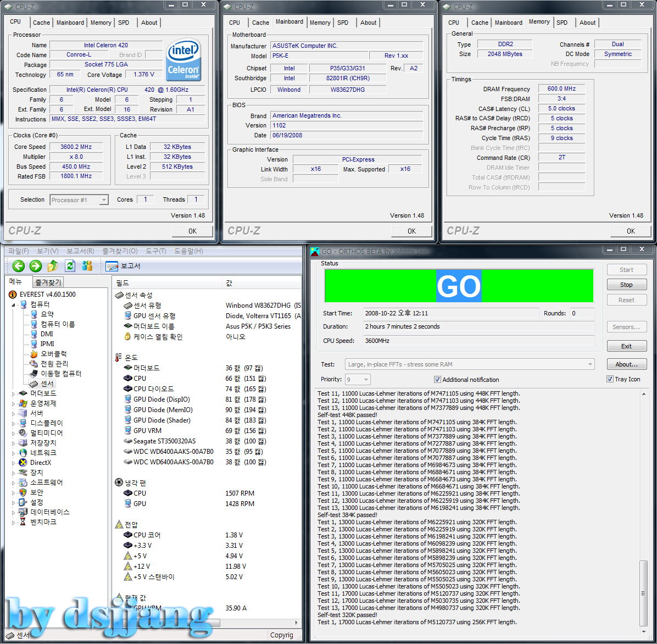The image size is (657, 644).
Task: Click the ORTHOS window title icon
Action: [x=315, y=252]
